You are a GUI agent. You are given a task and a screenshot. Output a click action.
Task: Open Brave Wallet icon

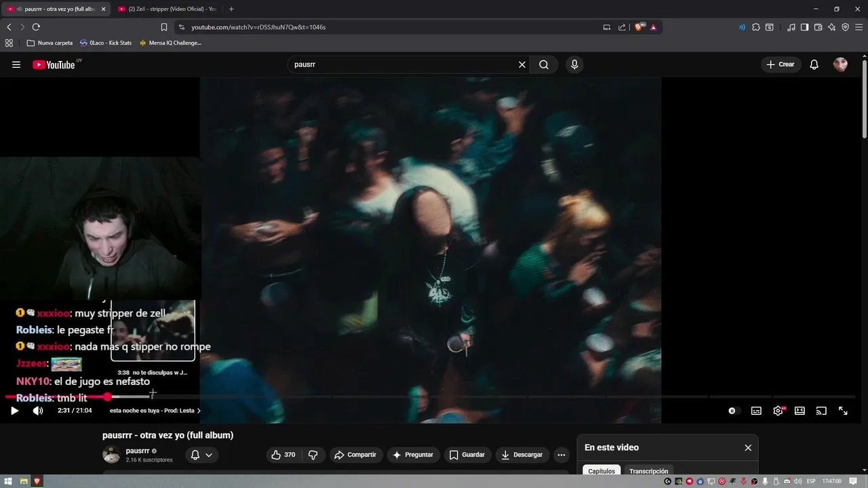click(x=818, y=27)
